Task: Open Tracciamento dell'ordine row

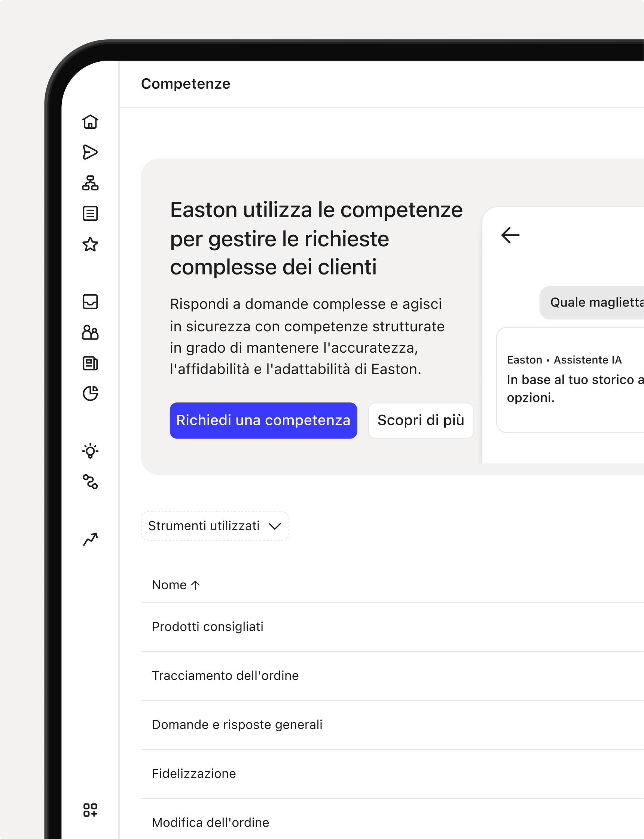Action: 392,676
